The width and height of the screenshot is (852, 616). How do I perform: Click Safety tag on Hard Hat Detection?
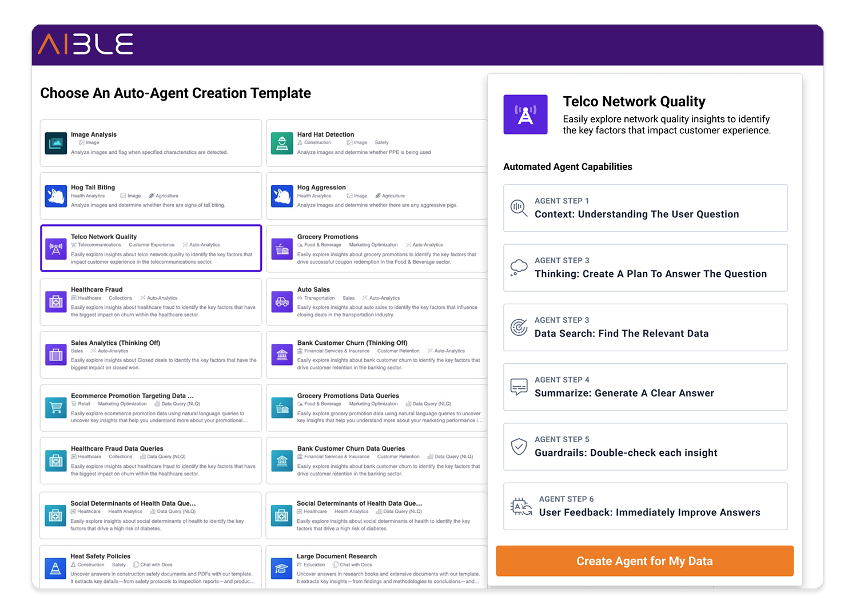[381, 142]
